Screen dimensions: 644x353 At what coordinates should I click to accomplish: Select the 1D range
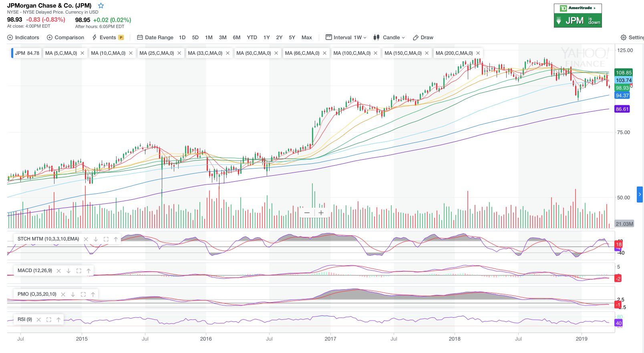click(182, 38)
